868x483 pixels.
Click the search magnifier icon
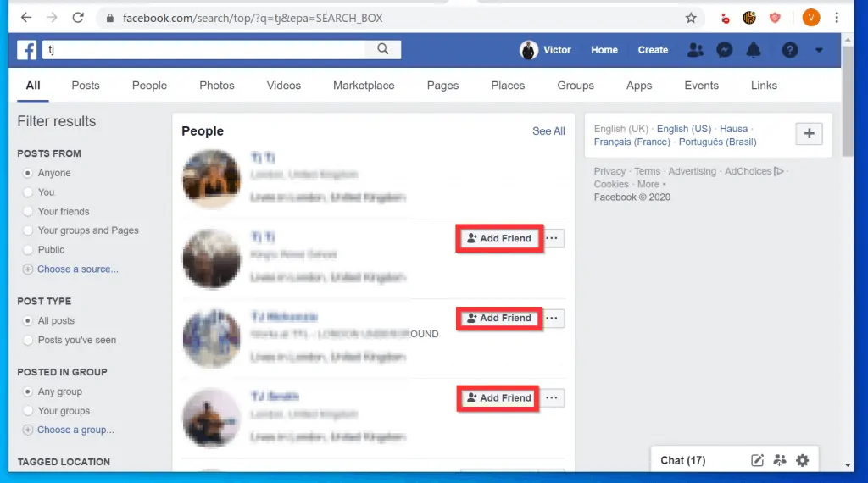click(383, 50)
